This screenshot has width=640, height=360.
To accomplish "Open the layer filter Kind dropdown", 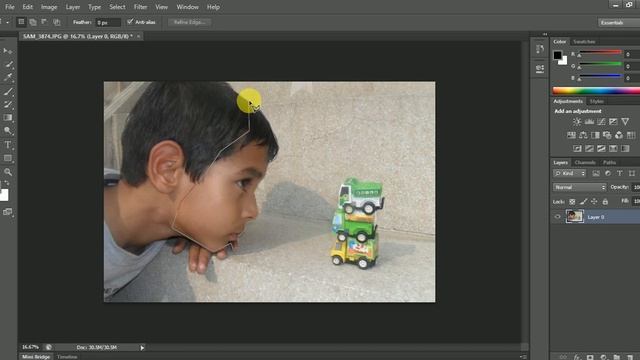I will click(x=570, y=173).
